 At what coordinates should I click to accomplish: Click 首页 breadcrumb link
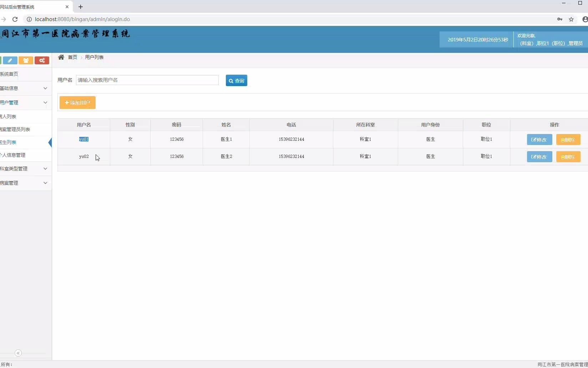pyautogui.click(x=72, y=57)
